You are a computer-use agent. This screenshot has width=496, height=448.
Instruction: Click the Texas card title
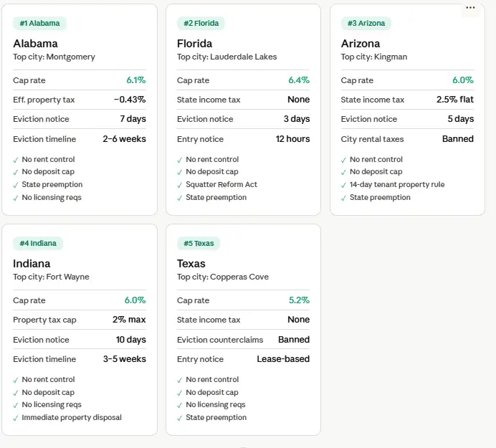pos(191,264)
